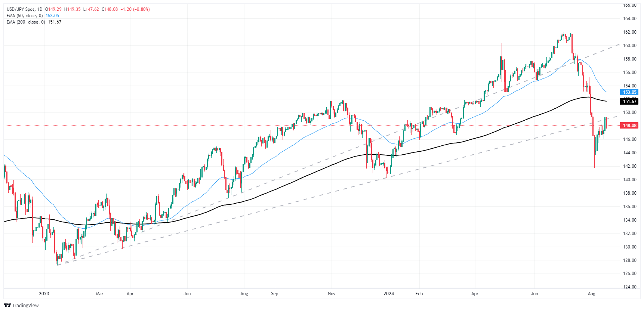The width and height of the screenshot is (644, 312).
Task: Click the 128.00 price axis label
Action: coord(629,260)
